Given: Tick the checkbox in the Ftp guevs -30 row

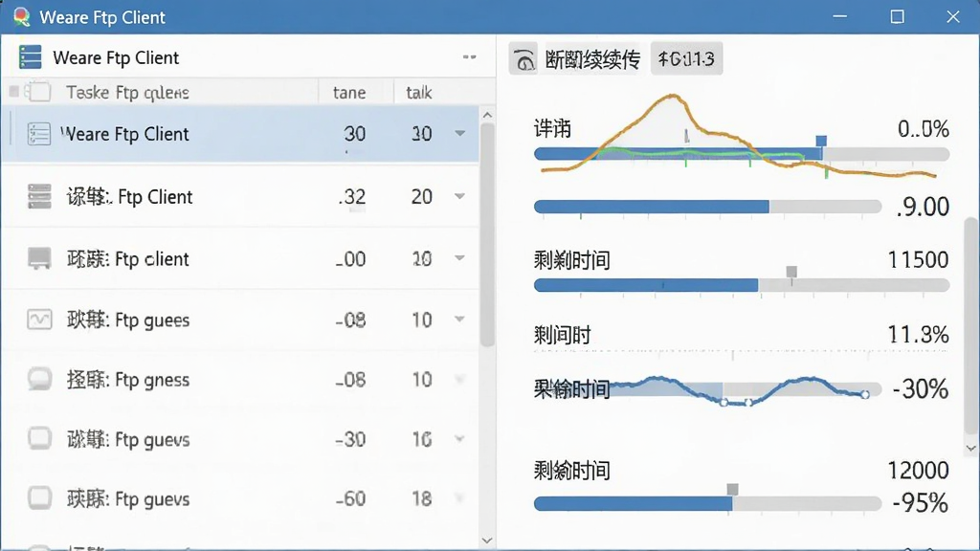Looking at the screenshot, I should [x=39, y=438].
